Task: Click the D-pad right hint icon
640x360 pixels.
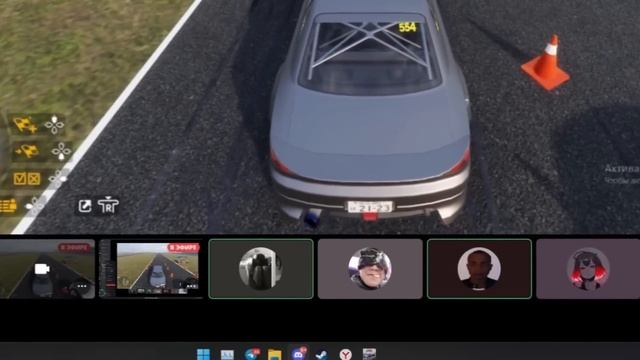Action: (58, 178)
